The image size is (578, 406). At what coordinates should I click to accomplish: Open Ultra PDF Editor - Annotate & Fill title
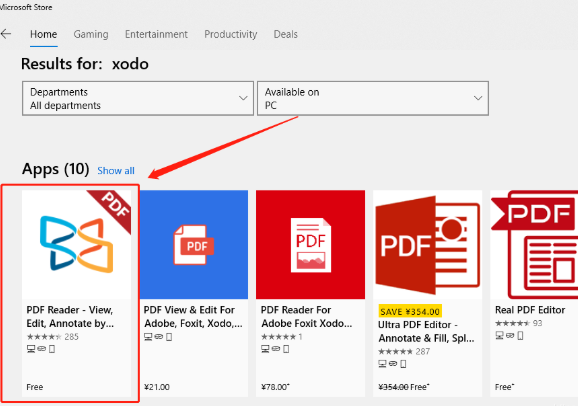(x=426, y=331)
